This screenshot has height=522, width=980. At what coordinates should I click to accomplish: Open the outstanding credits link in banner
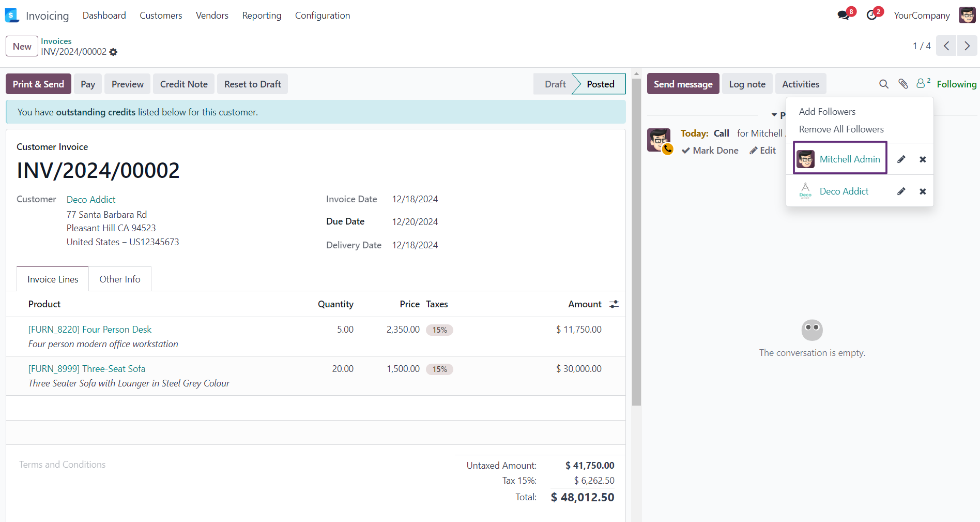coord(96,112)
